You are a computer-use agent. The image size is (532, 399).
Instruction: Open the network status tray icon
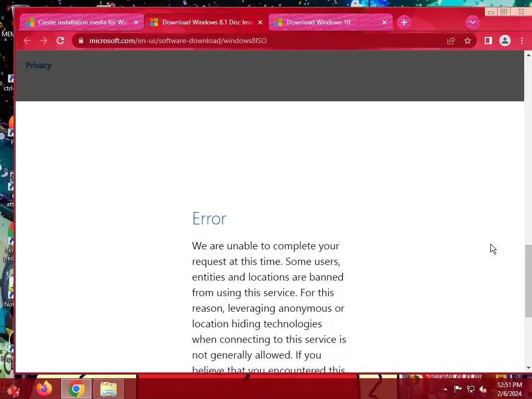click(x=471, y=389)
